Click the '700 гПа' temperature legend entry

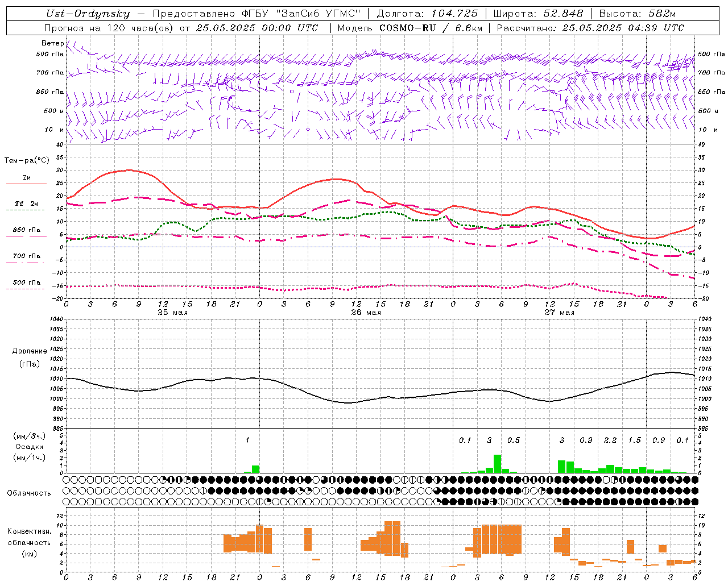click(27, 256)
